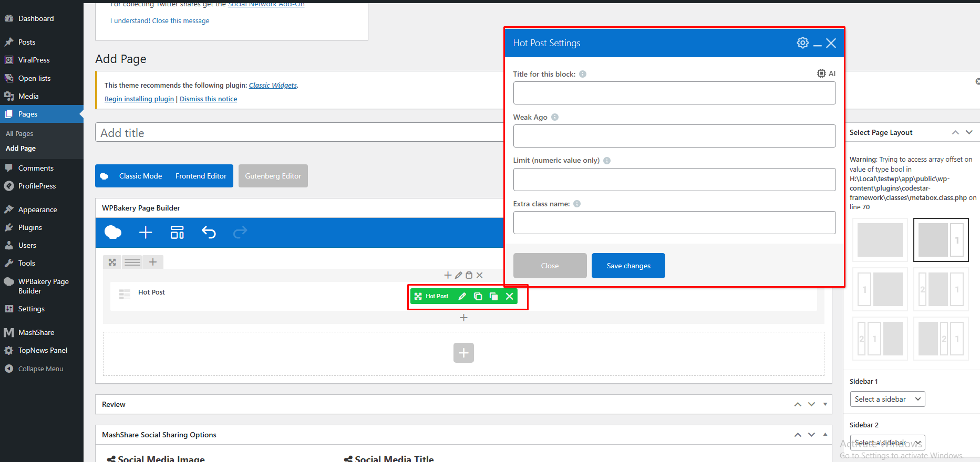Image resolution: width=980 pixels, height=462 pixels.
Task: Switch to Classic Mode
Action: [x=140, y=176]
